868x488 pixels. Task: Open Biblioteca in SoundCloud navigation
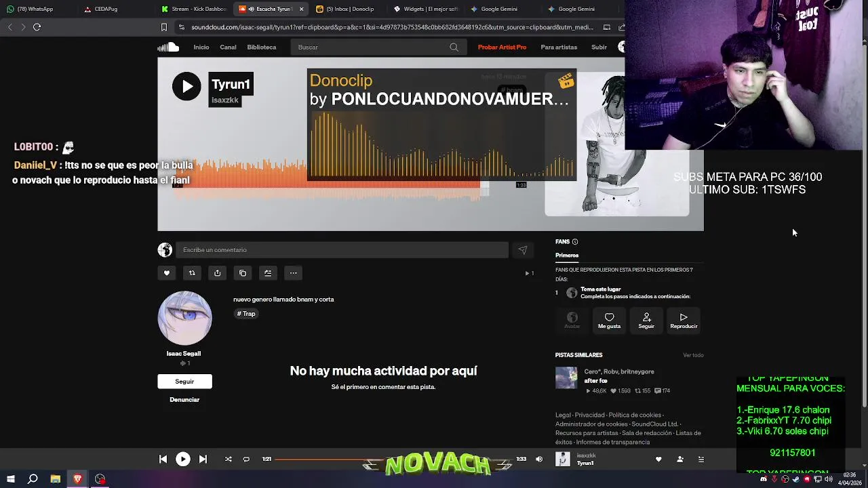coord(262,47)
